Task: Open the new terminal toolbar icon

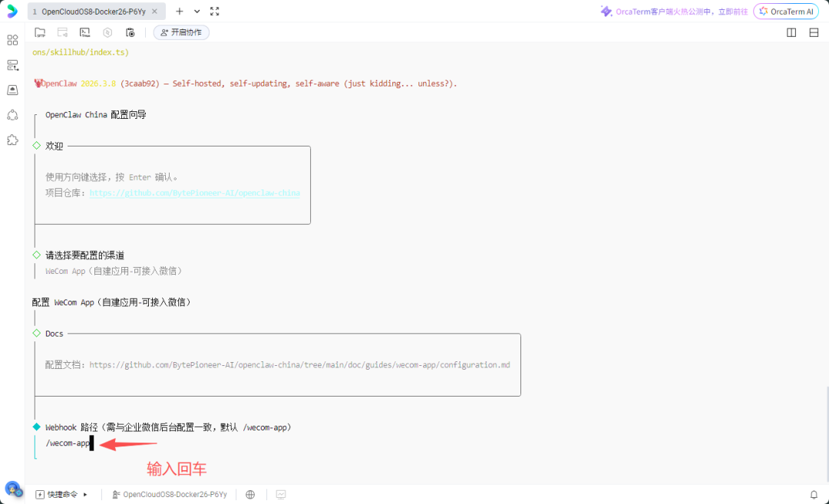Action: (x=84, y=32)
